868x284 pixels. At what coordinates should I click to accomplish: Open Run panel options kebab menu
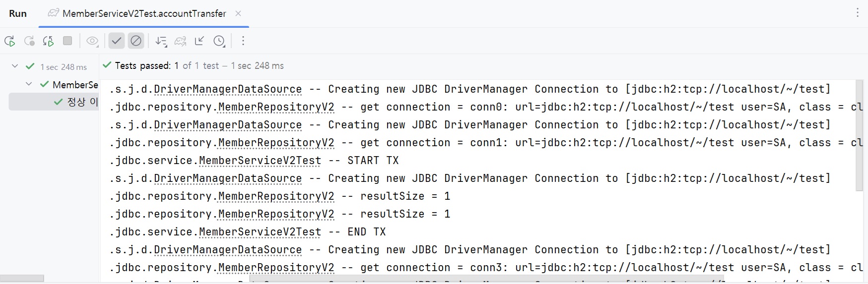click(x=857, y=13)
